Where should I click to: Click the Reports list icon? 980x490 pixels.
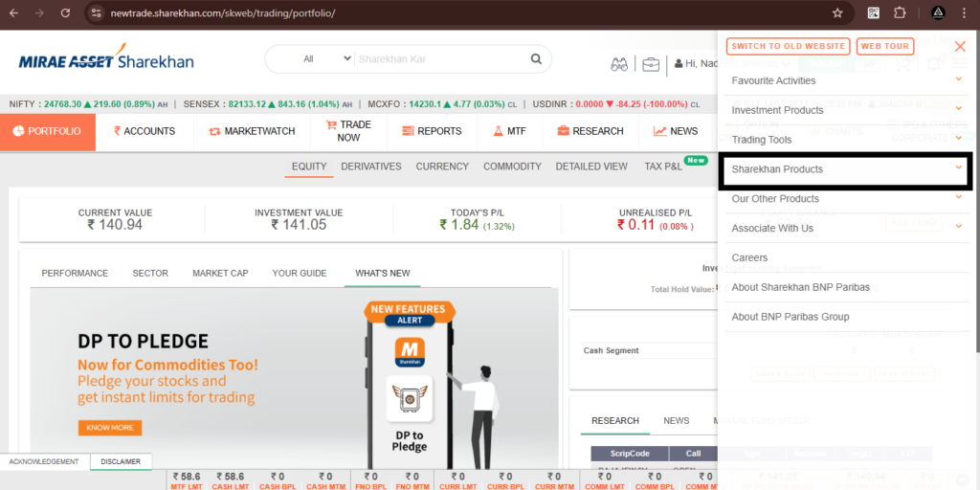[x=408, y=131]
